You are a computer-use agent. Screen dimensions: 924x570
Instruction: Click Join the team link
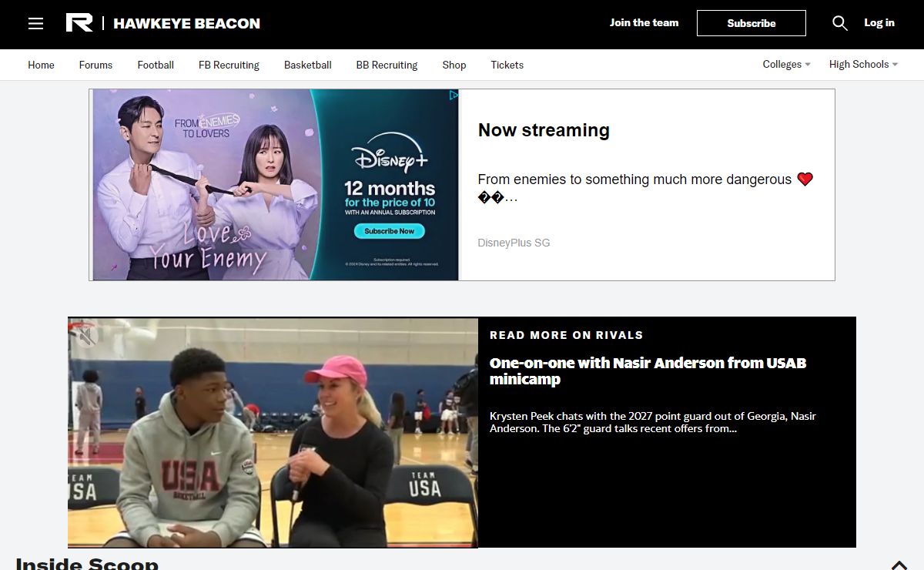click(x=644, y=23)
